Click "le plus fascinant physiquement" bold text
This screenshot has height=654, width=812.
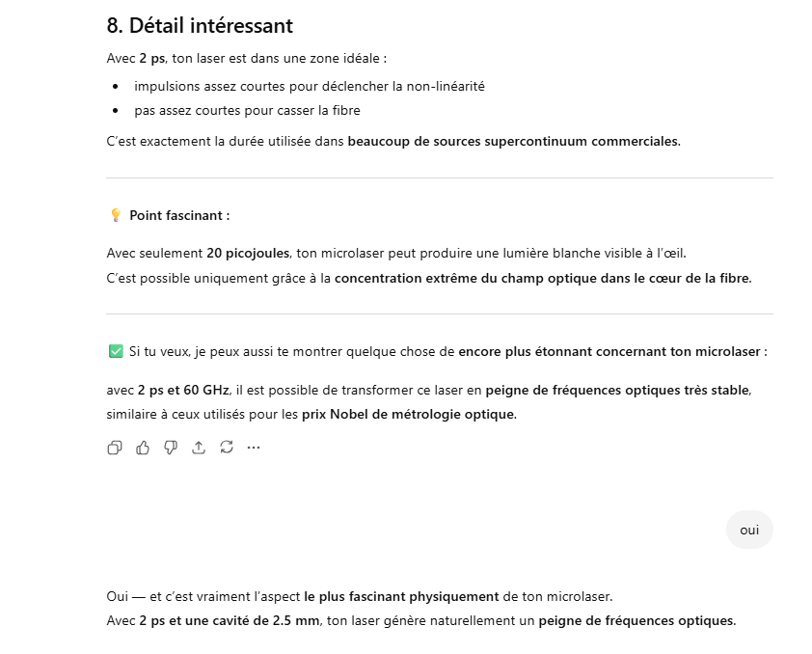[401, 596]
